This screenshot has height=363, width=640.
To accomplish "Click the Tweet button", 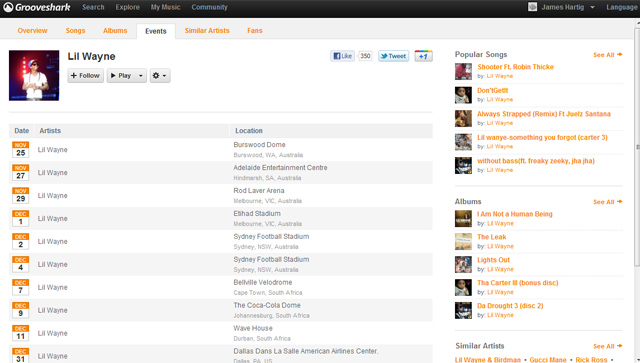I will click(x=393, y=56).
